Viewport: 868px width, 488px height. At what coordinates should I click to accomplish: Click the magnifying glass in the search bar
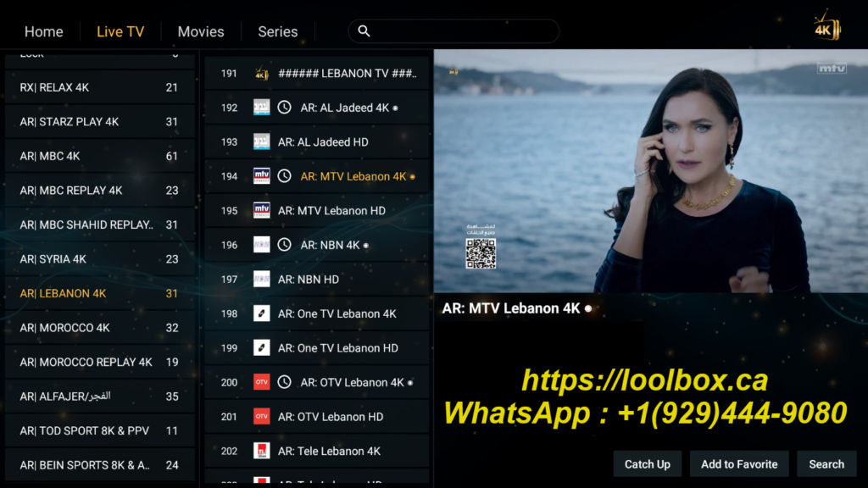364,30
